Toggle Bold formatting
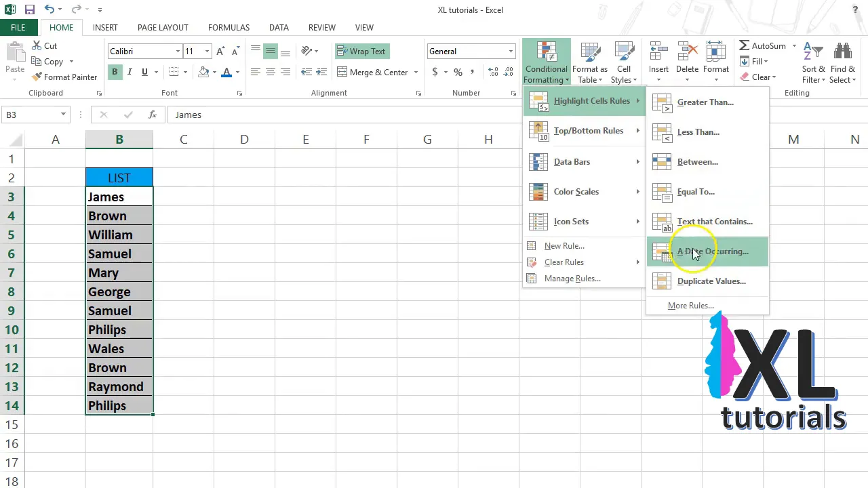 coord(115,73)
